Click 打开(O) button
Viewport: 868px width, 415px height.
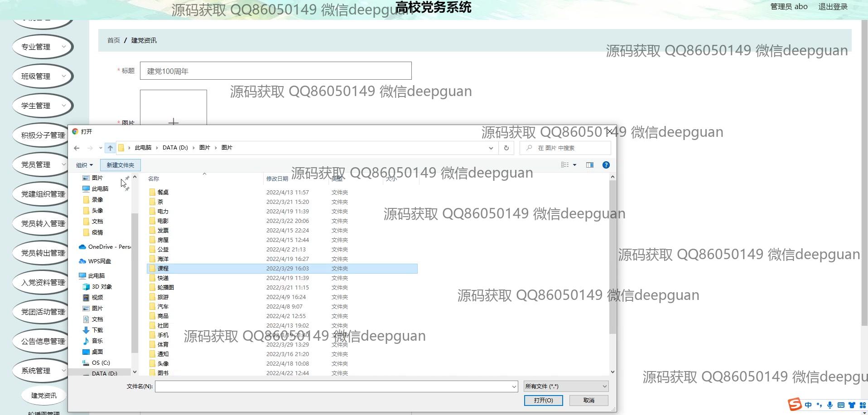(543, 401)
